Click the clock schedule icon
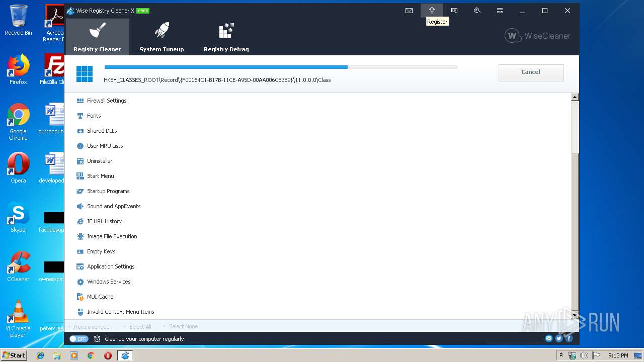Image resolution: width=644 pixels, height=362 pixels. point(97,339)
